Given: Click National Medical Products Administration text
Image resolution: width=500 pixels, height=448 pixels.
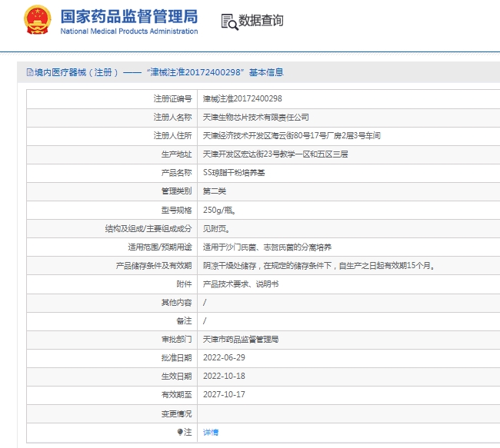Looking at the screenshot, I should click(x=129, y=32).
